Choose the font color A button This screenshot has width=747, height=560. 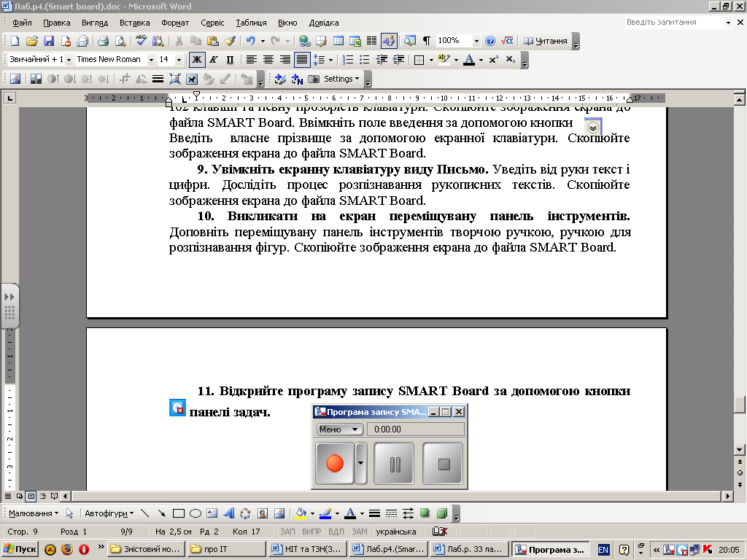click(469, 60)
